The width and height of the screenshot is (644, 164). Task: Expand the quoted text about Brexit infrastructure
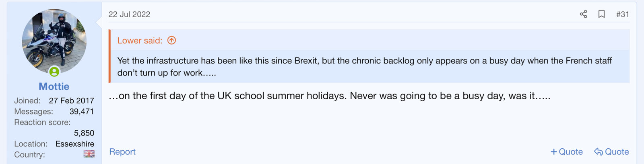[364, 67]
